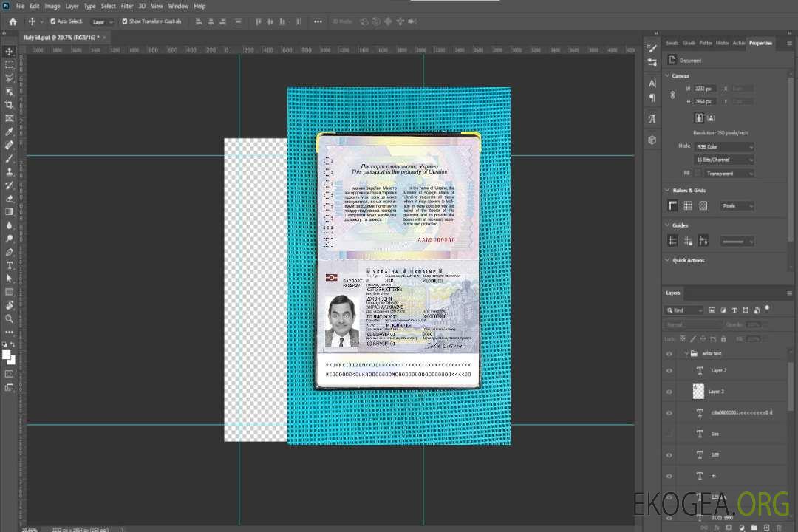Click the Home icon in options bar
The image size is (798, 532).
(13, 21)
